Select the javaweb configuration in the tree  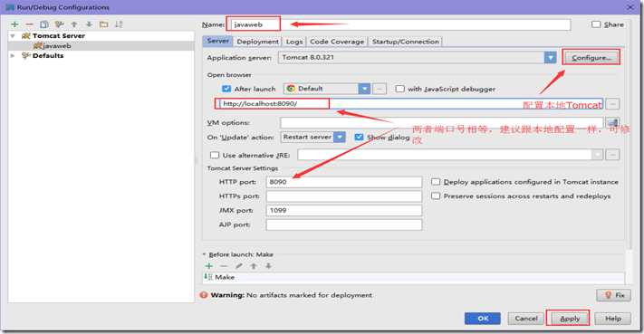pyautogui.click(x=101, y=46)
